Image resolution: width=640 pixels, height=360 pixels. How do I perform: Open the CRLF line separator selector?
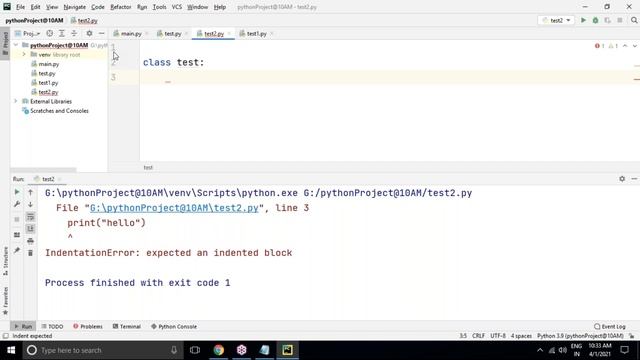[478, 336]
